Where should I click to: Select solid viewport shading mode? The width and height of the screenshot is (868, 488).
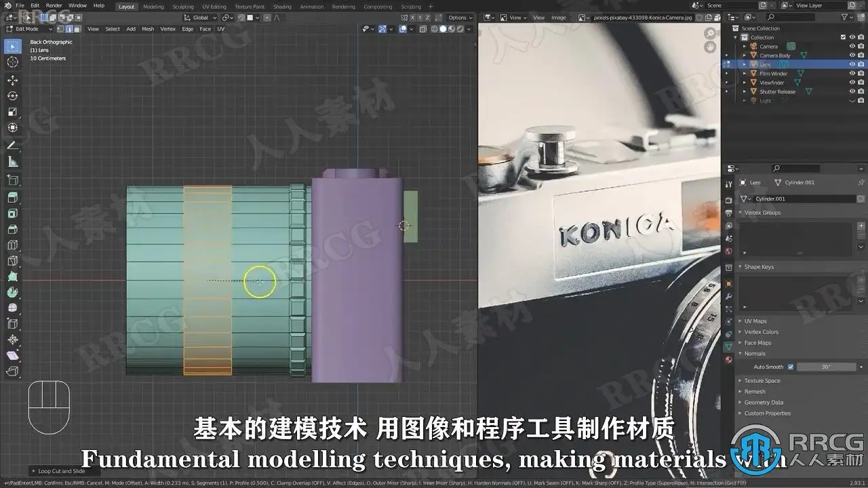pyautogui.click(x=443, y=29)
